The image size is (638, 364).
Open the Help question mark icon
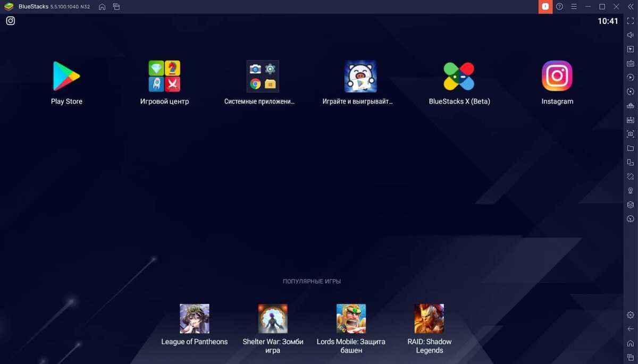pyautogui.click(x=559, y=7)
